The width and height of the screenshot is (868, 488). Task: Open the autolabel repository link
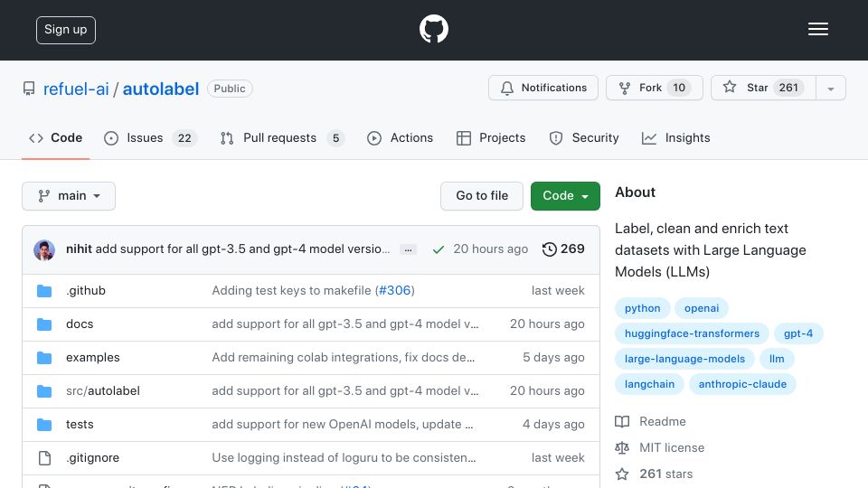161,89
